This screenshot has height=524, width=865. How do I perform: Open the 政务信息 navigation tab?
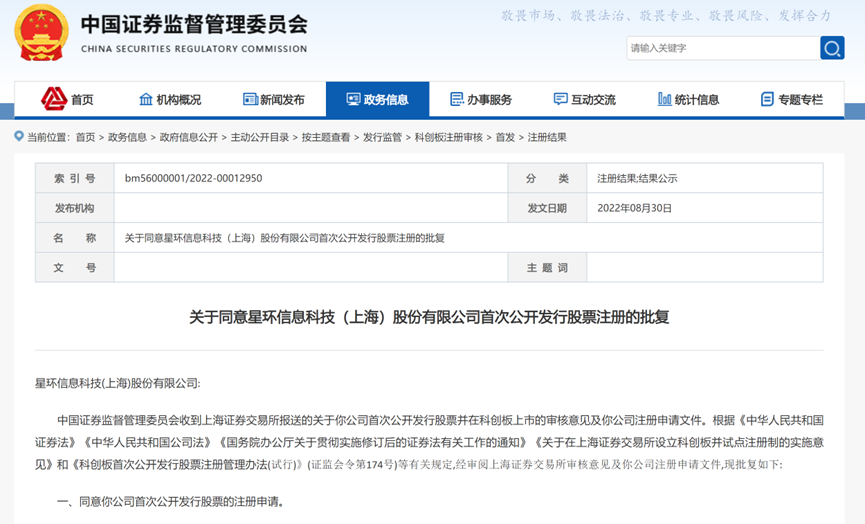point(377,99)
